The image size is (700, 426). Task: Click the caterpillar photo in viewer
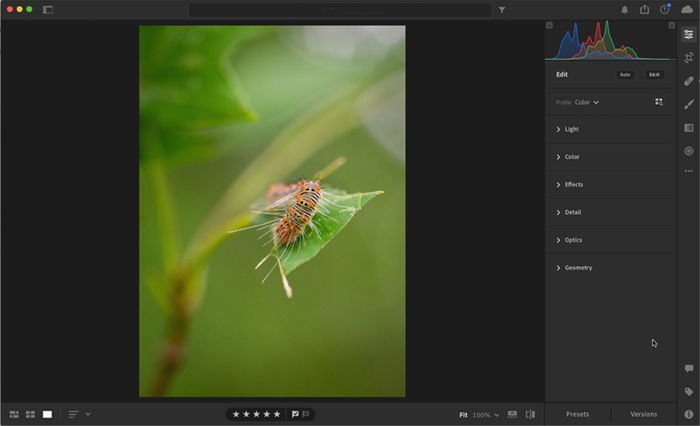[x=272, y=211]
